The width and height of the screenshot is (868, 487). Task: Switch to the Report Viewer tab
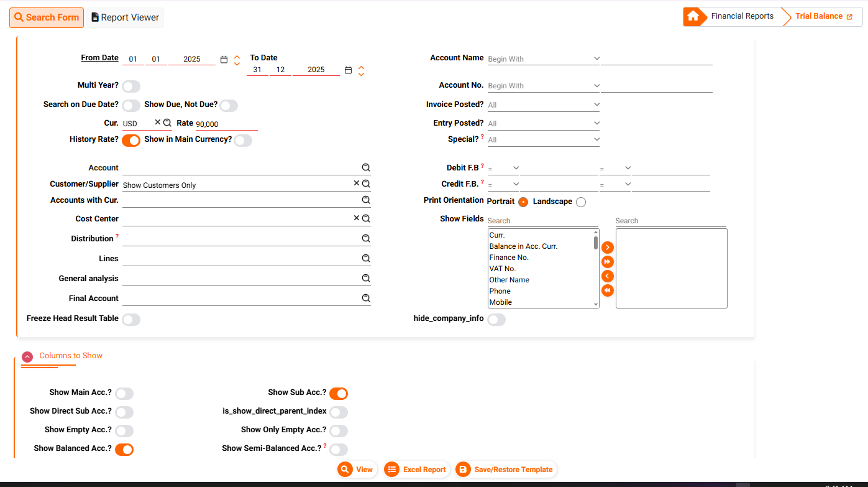[x=125, y=17]
